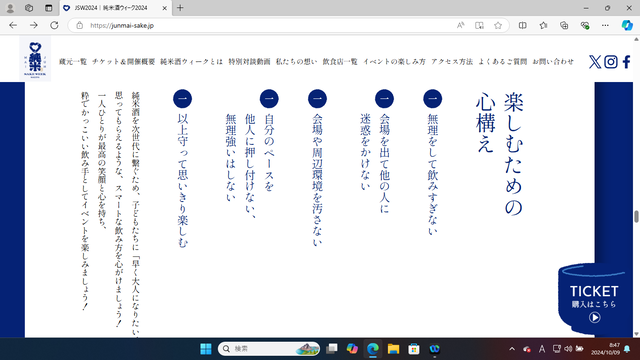Open browser profile icon

click(10, 8)
